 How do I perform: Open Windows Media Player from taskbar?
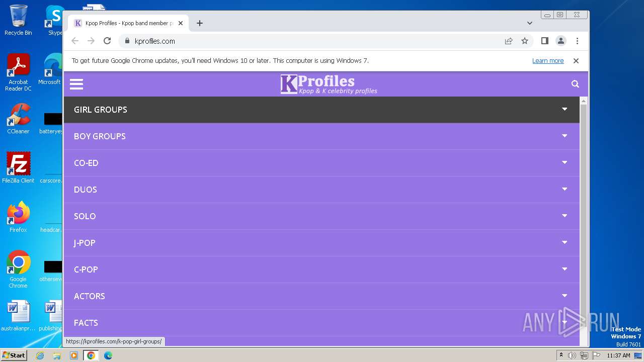pos(74,355)
